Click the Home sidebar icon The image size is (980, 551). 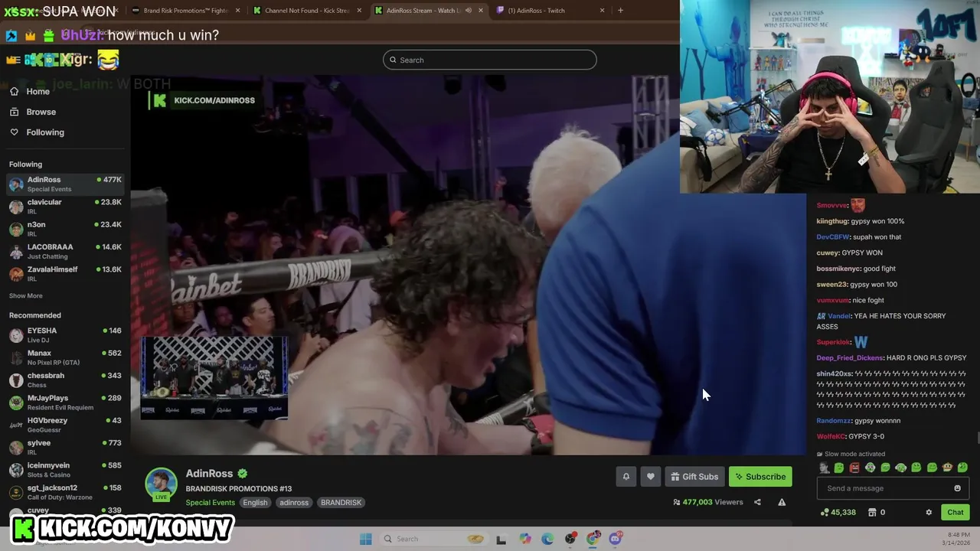pos(14,91)
